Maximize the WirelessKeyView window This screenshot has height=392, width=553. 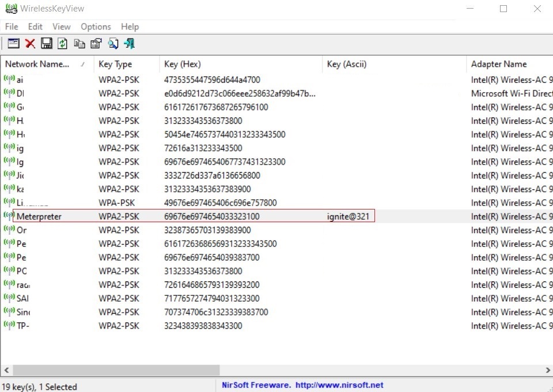(x=503, y=9)
